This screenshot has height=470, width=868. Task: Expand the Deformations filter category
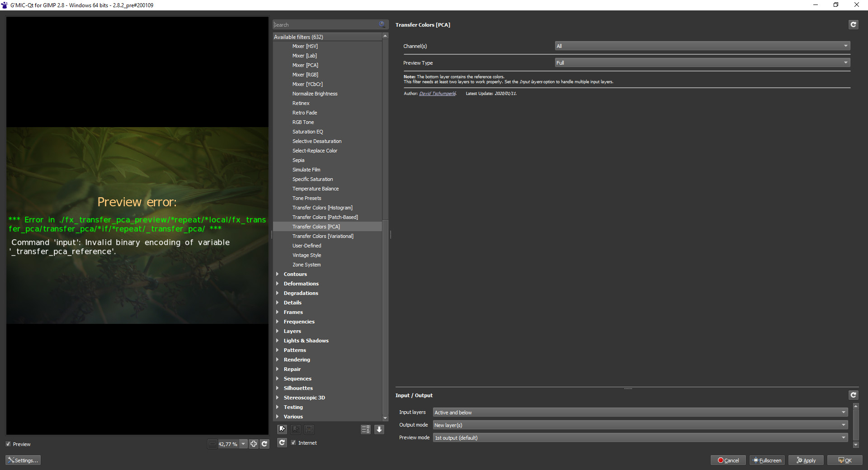[x=301, y=284]
